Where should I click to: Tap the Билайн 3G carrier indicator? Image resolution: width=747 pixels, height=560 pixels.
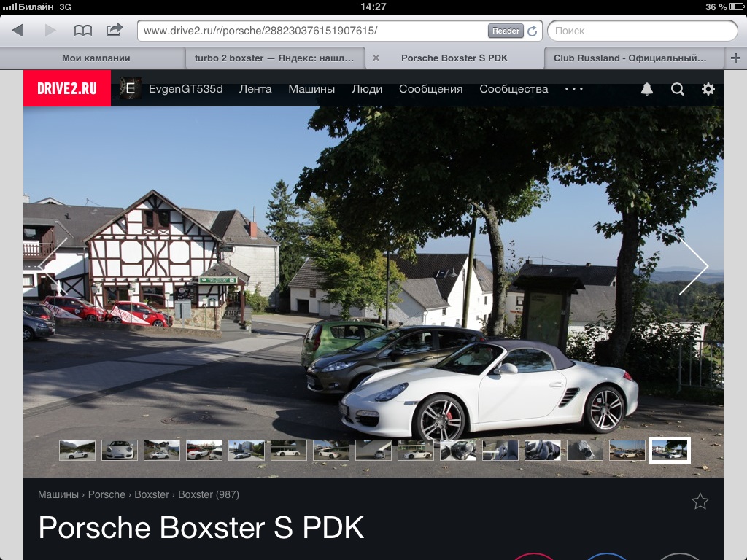click(x=37, y=7)
